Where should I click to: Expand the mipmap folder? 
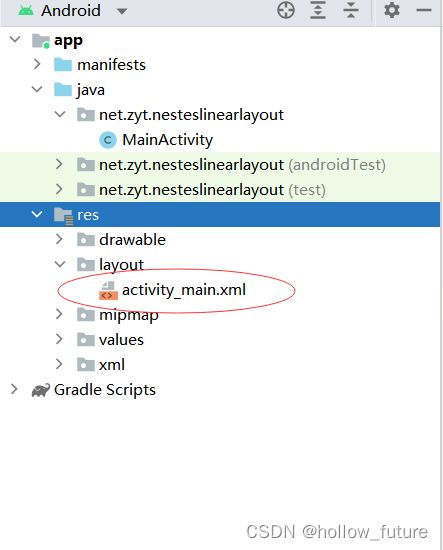click(59, 314)
